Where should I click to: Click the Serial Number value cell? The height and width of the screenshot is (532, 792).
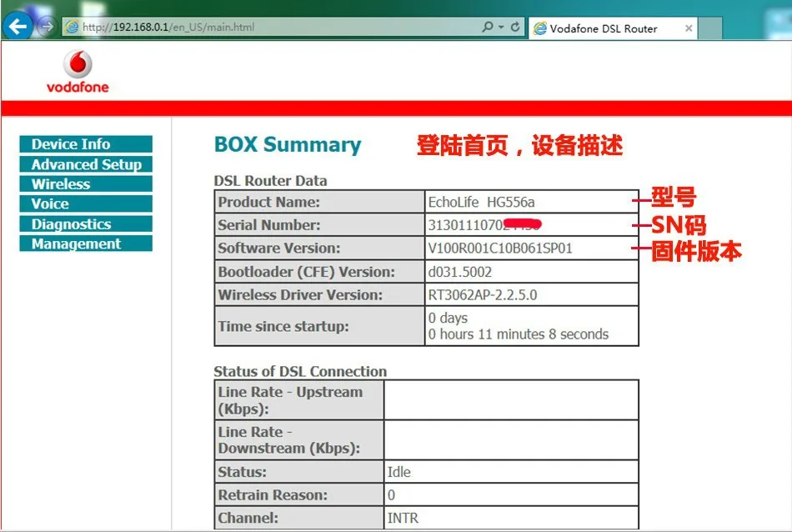[x=532, y=225]
